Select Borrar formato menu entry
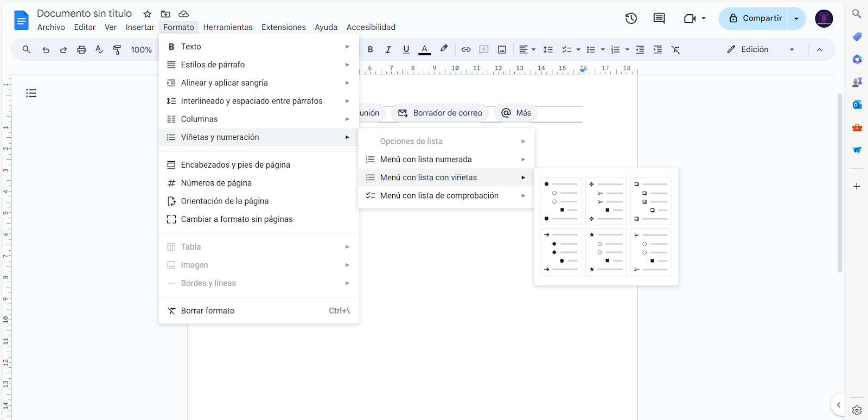Screen dimensions: 868x420 (x=259, y=311)
